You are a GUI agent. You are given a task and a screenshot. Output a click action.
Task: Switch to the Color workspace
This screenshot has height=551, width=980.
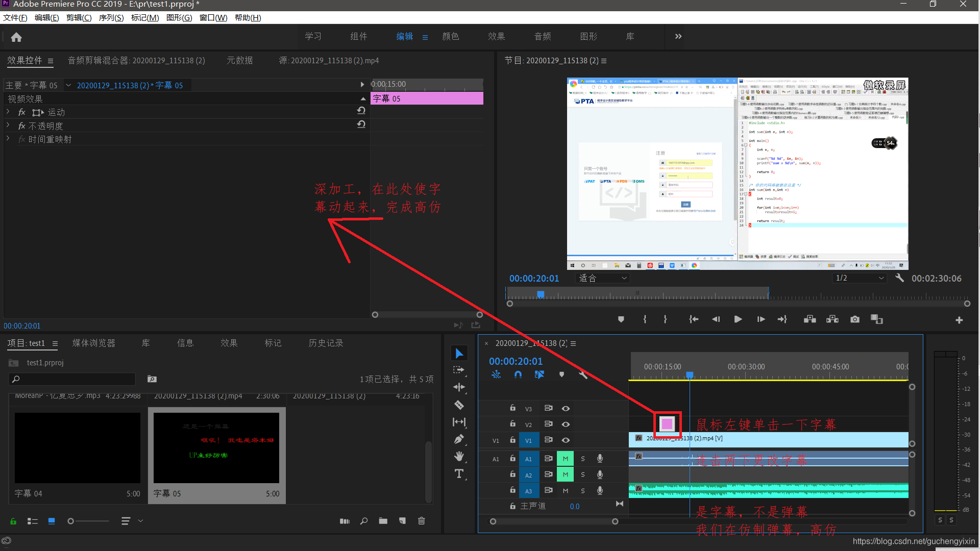[x=451, y=37]
